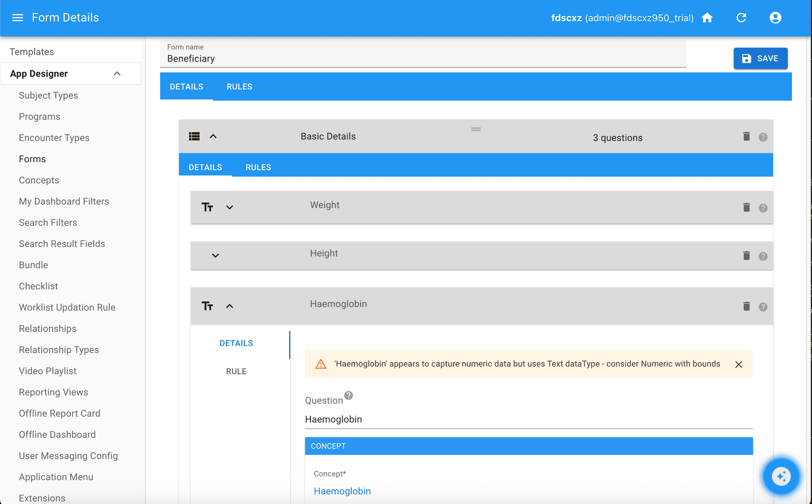Open the Haemoglobin concept link
812x504 pixels.
pos(342,491)
